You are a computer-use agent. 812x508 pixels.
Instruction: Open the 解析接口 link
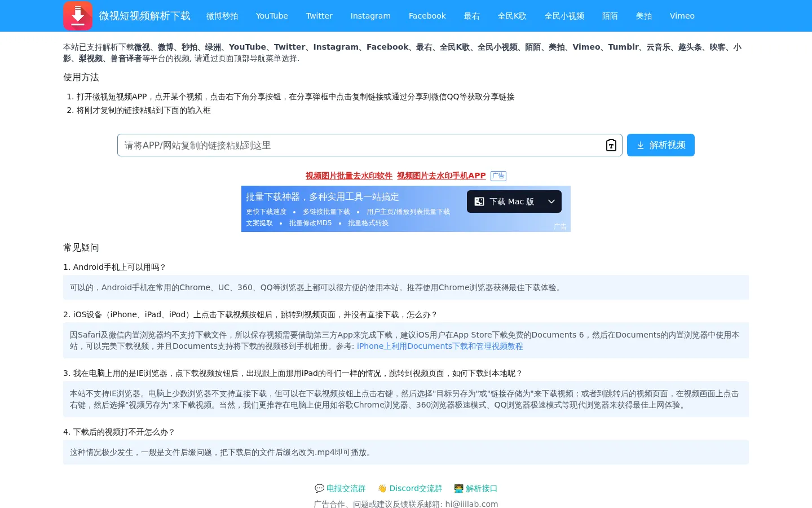476,488
